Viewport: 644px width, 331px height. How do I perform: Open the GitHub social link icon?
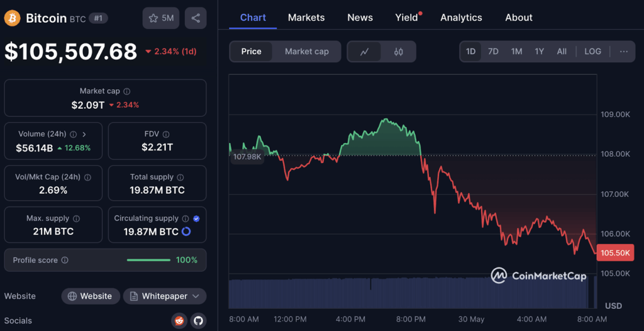198,321
